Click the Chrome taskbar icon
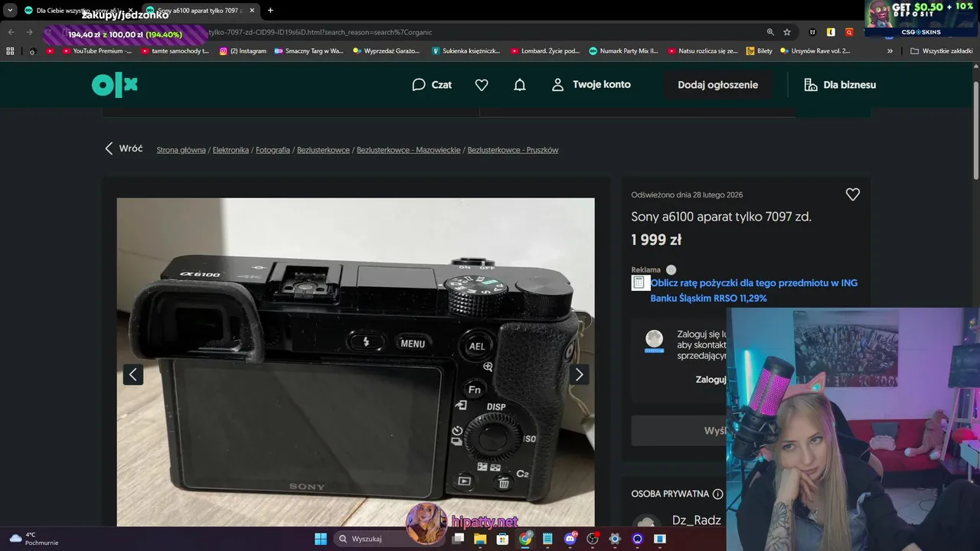Viewport: 980px width, 551px height. pos(525,539)
